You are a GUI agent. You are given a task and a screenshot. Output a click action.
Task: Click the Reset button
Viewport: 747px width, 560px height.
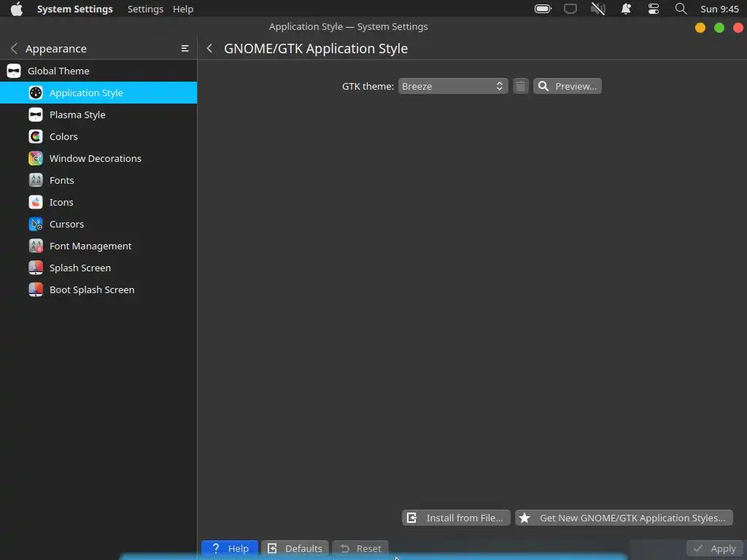click(x=360, y=548)
